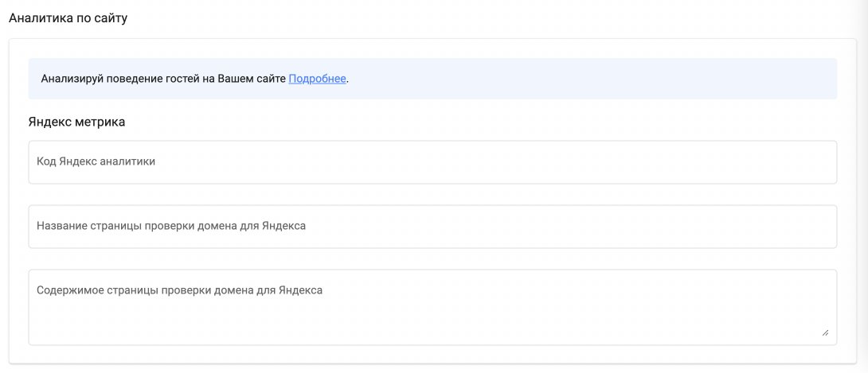Click the "Яндекс метрика" section heading

77,122
